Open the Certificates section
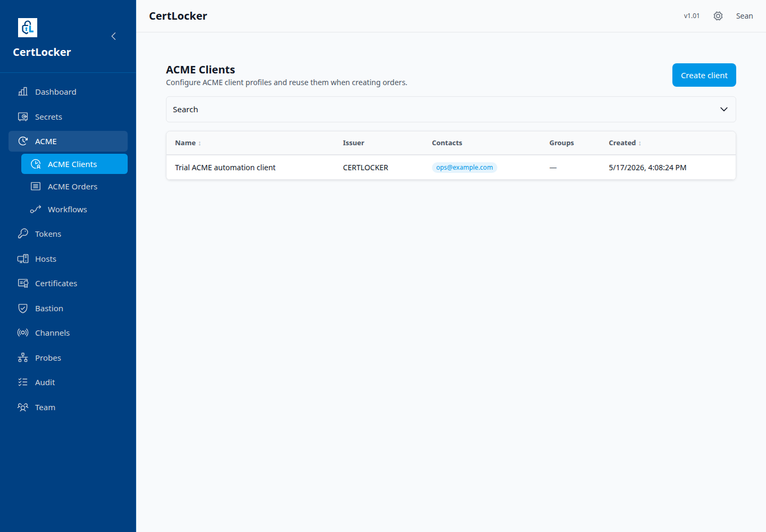The height and width of the screenshot is (532, 766). (68, 283)
